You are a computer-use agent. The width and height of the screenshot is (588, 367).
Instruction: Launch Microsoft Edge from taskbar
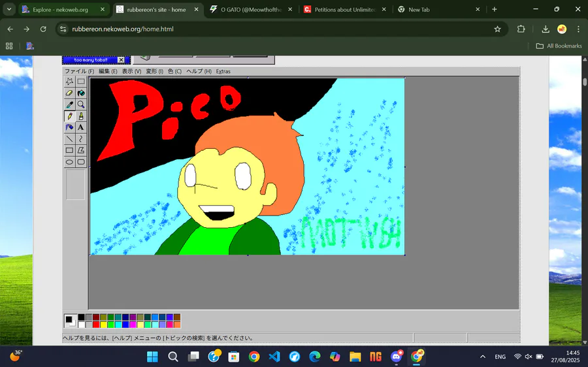315,357
